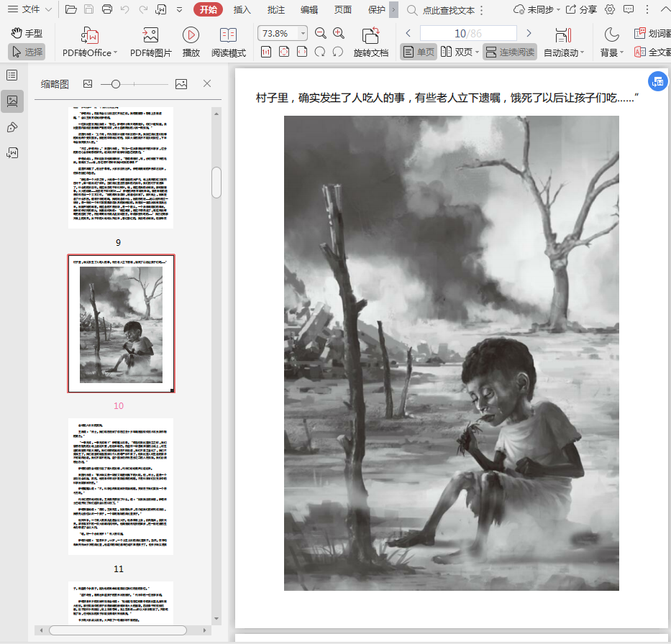Screen dimensions: 671x644
Task: Click the zoom in magnifier icon
Action: click(339, 33)
